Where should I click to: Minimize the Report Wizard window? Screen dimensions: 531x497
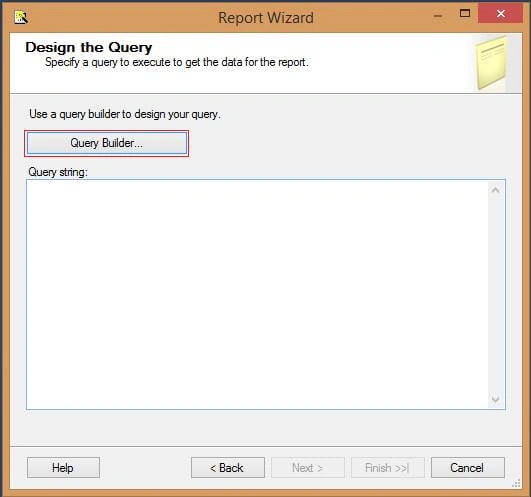tap(438, 16)
